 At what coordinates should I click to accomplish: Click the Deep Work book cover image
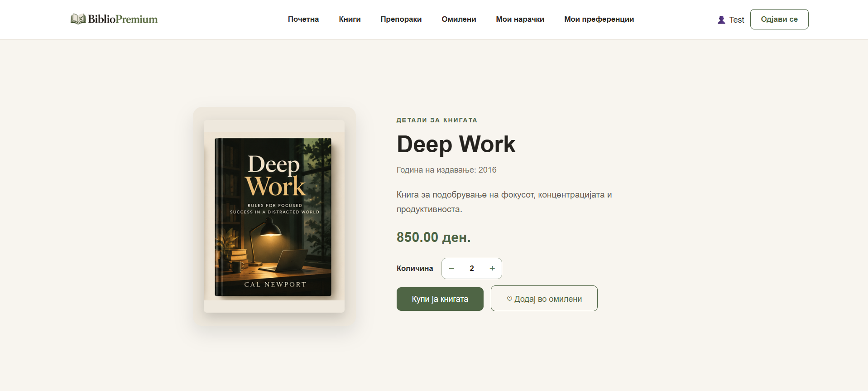(x=273, y=217)
